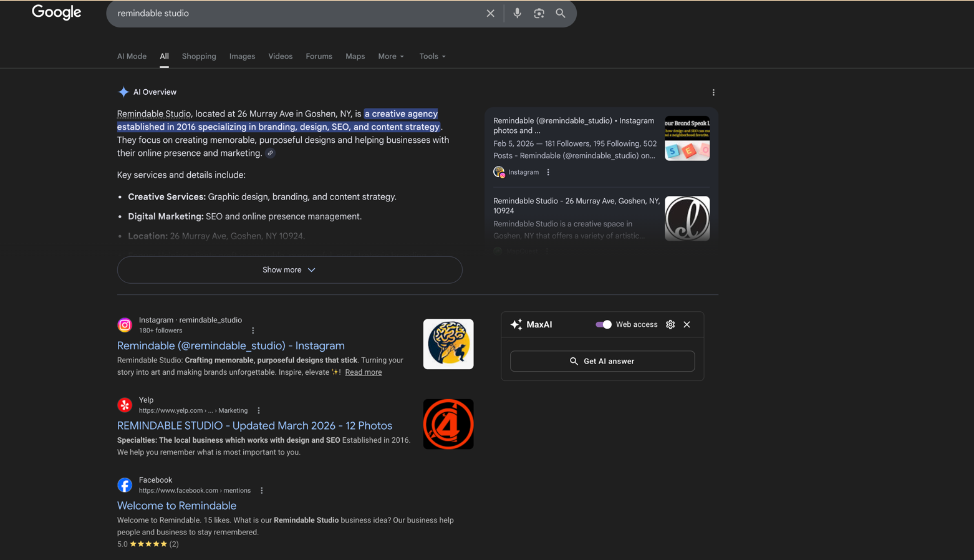Click Get AI answer button
This screenshot has width=974, height=560.
[x=602, y=361]
